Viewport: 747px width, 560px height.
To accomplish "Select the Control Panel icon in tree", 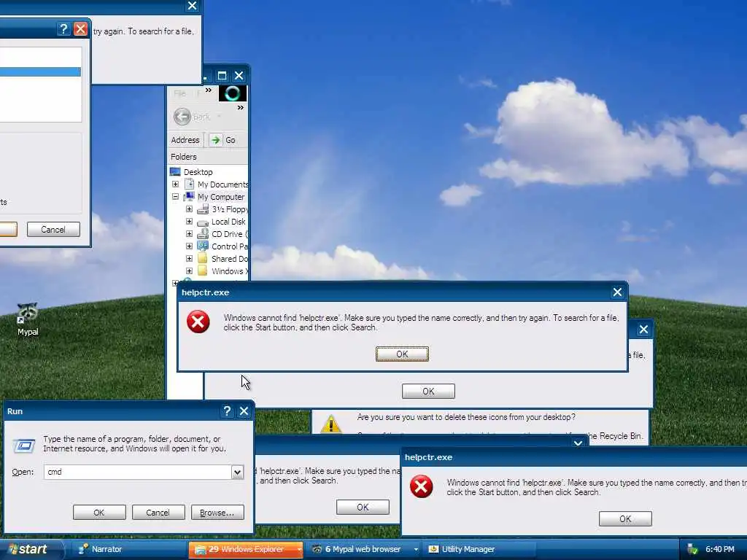I will coord(203,246).
